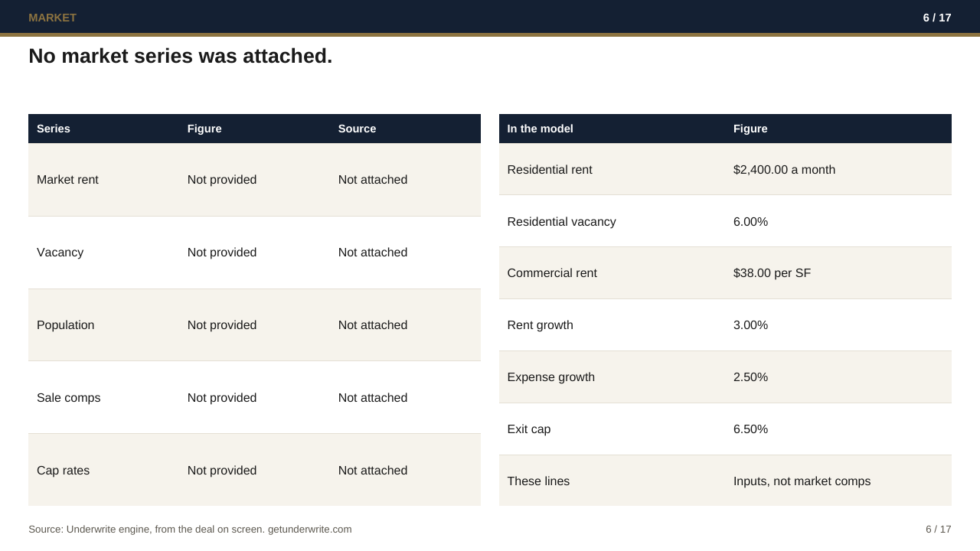Click the footer page number 6 / 17

(939, 530)
